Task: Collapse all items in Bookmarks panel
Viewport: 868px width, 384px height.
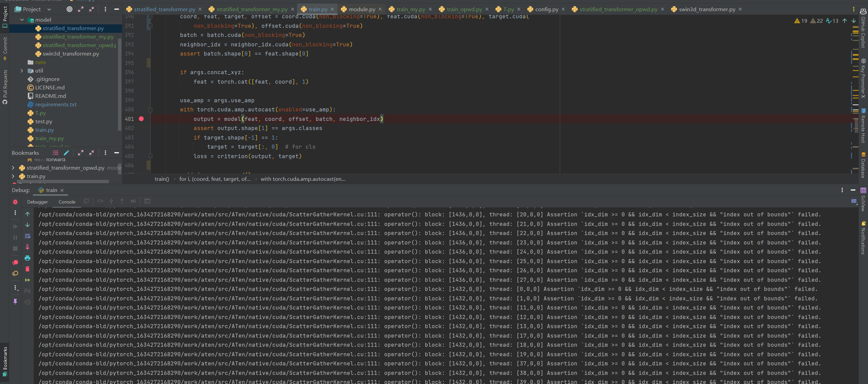Action: coord(92,153)
